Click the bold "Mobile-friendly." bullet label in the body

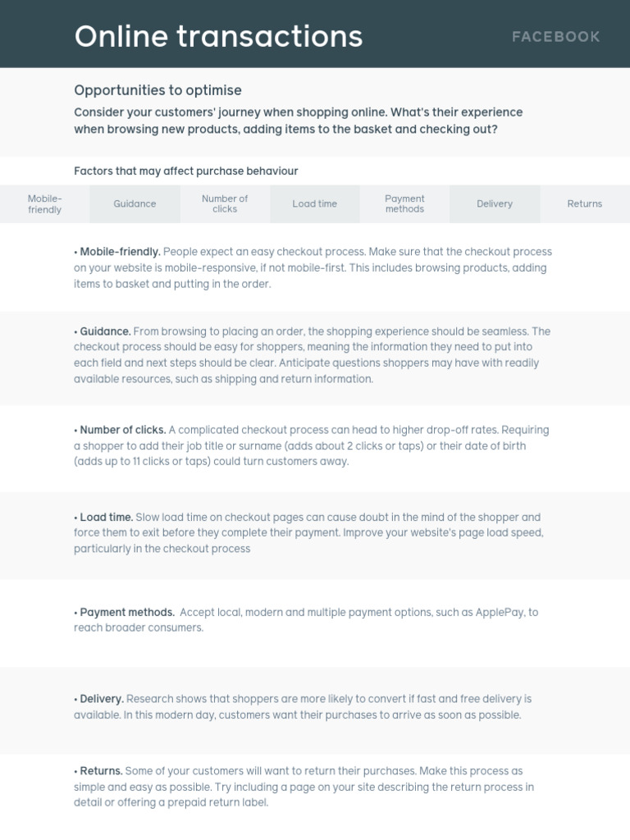[x=121, y=252]
